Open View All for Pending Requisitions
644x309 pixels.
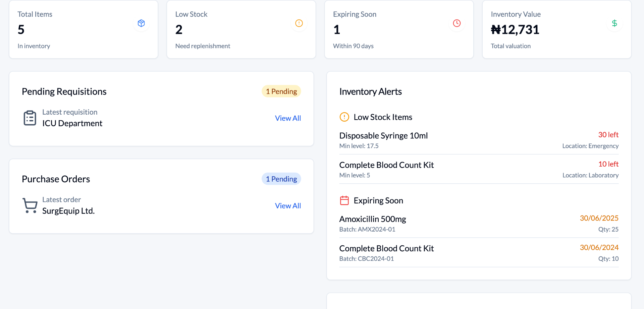click(x=288, y=118)
